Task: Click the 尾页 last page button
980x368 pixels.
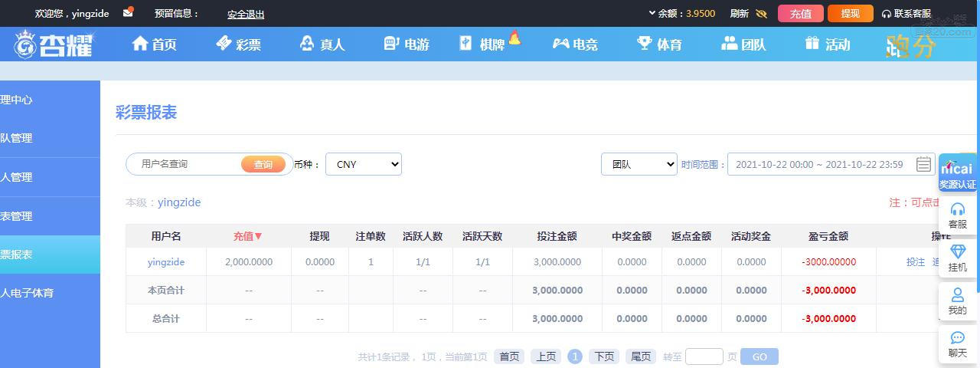Action: pyautogui.click(x=641, y=356)
